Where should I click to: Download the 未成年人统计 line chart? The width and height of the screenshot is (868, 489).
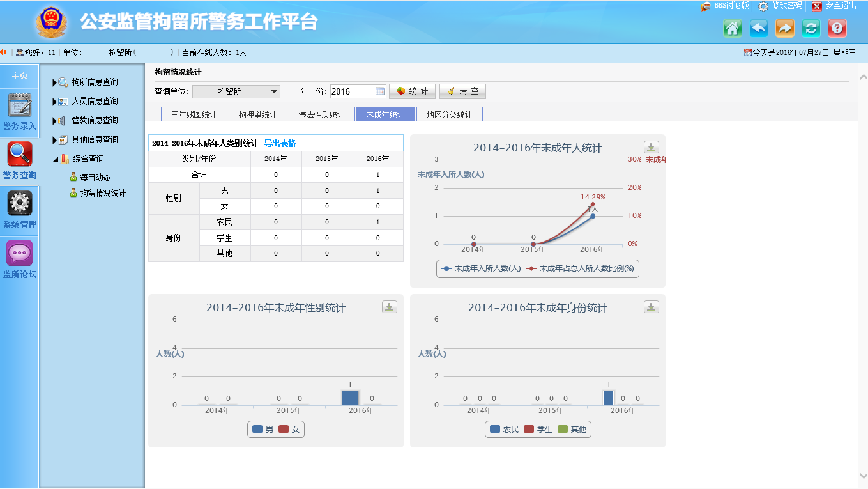(651, 147)
